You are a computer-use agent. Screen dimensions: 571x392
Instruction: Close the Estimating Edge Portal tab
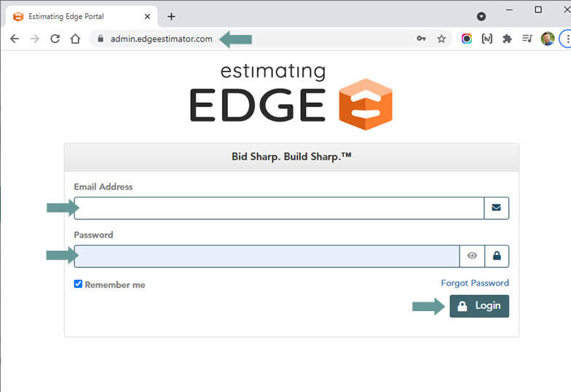click(x=147, y=16)
